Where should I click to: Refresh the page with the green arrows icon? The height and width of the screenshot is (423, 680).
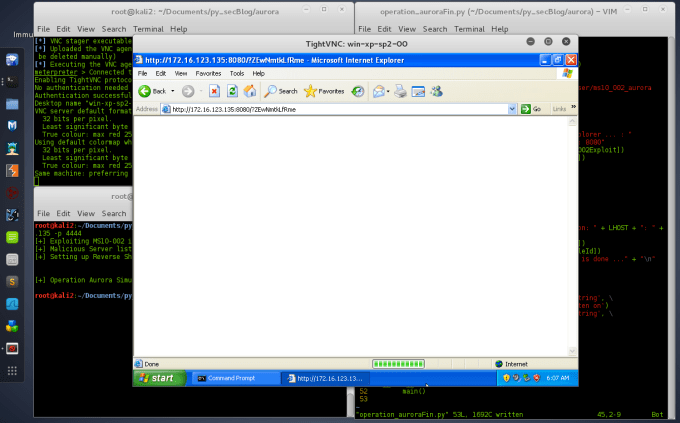pyautogui.click(x=232, y=91)
